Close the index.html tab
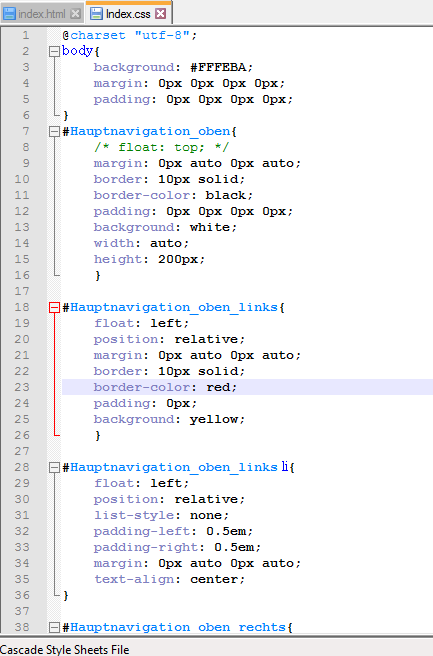 click(76, 14)
